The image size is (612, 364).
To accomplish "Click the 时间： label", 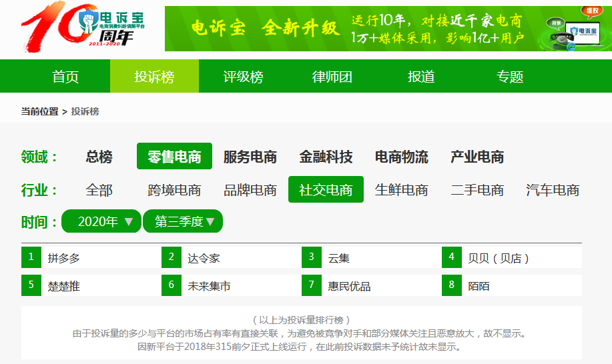I will tap(39, 222).
